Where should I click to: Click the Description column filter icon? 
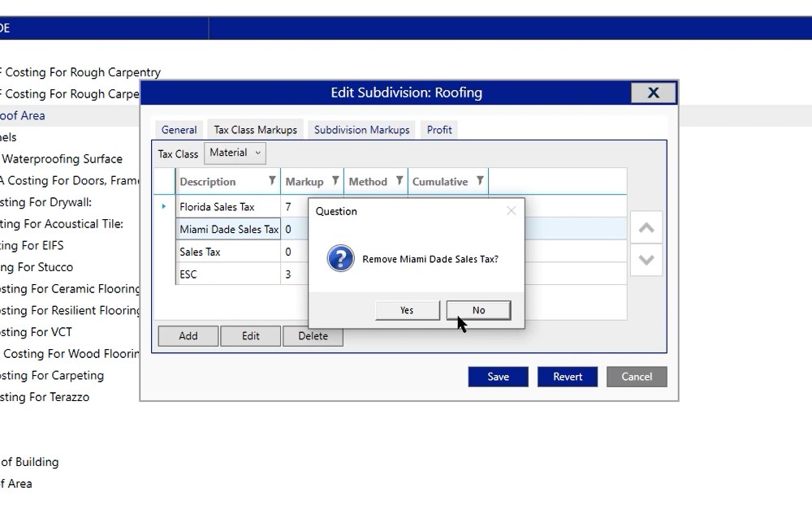[272, 181]
